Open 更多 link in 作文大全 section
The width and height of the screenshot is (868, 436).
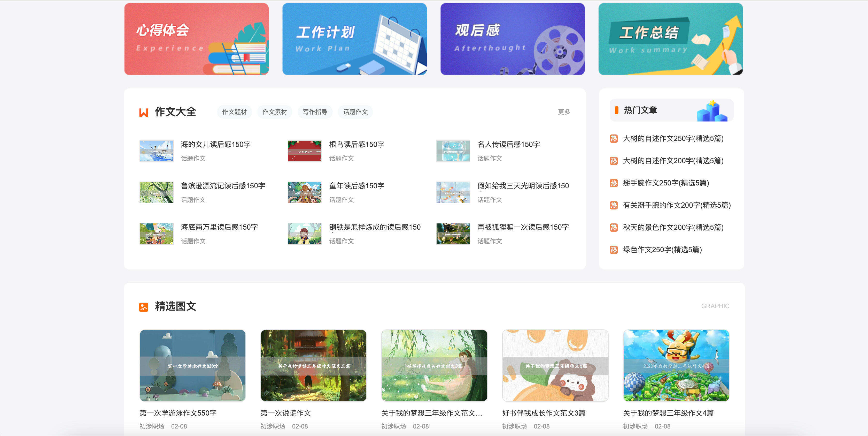tap(564, 112)
